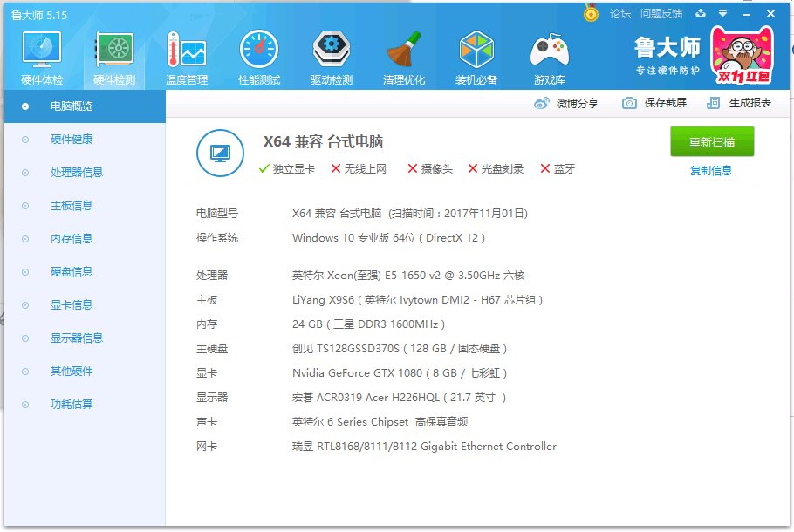This screenshot has width=794, height=532.
Task: Open 硬件体检 hardware checkup icon
Action: 42,58
